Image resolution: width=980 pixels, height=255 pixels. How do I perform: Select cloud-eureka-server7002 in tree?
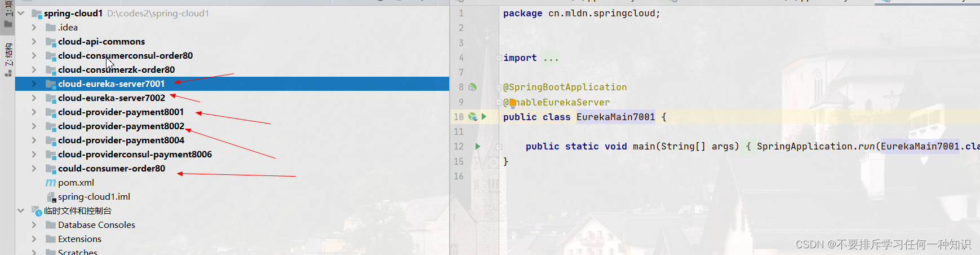tap(112, 98)
